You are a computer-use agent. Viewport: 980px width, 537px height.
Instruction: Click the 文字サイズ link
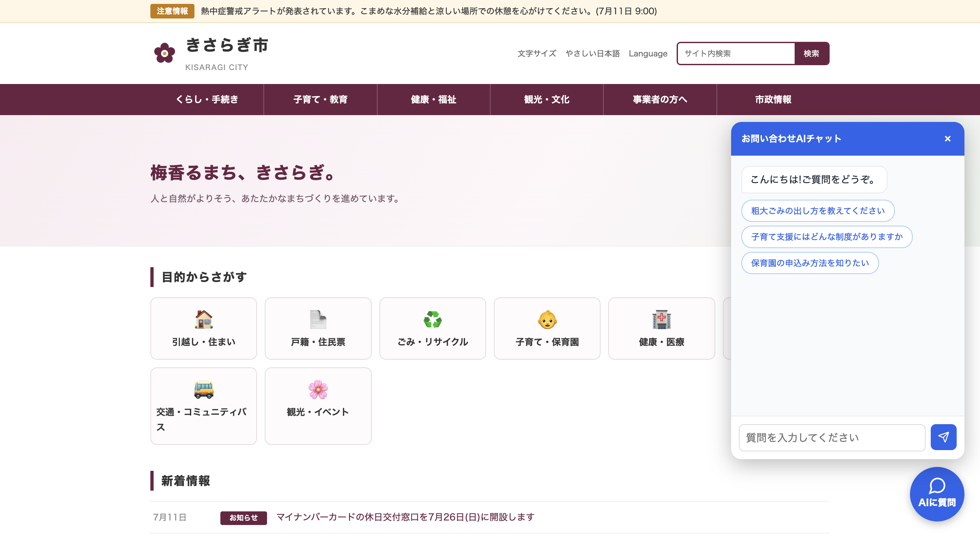[x=537, y=54]
